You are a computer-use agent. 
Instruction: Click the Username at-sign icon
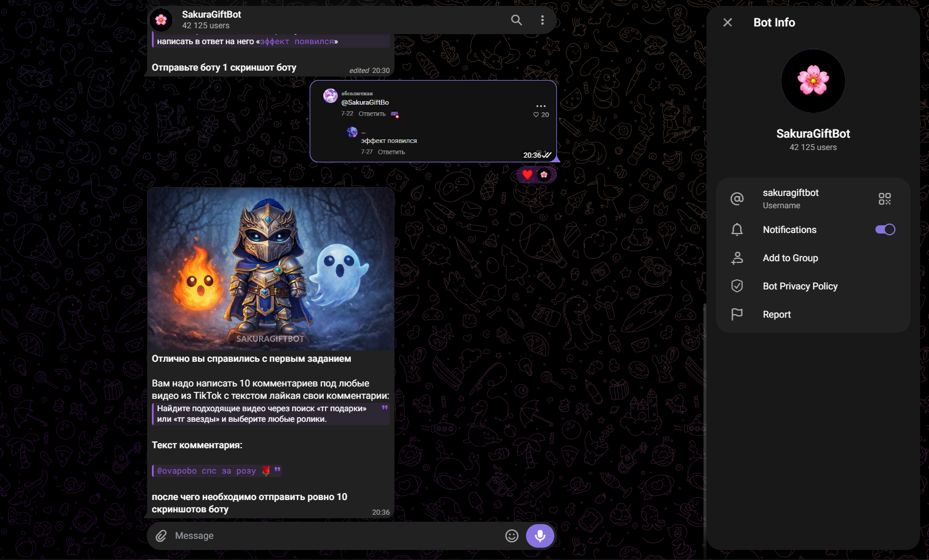pyautogui.click(x=737, y=199)
